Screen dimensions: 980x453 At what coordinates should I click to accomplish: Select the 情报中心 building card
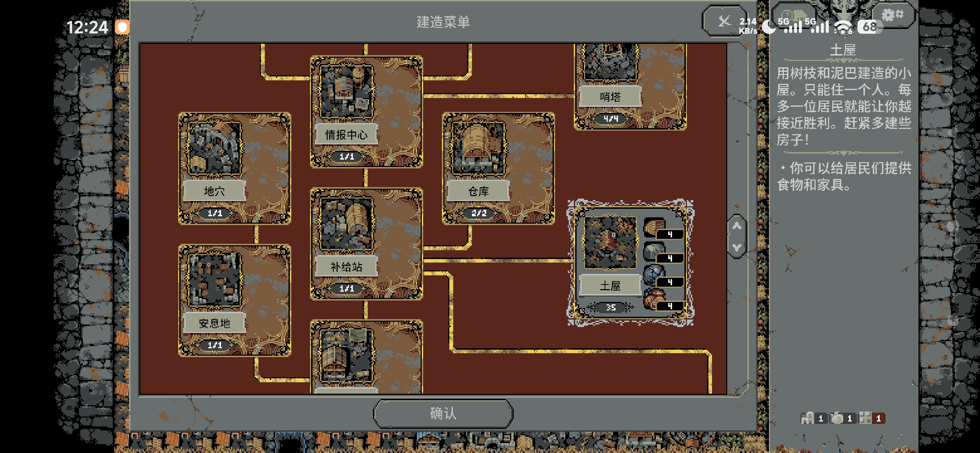(366, 111)
